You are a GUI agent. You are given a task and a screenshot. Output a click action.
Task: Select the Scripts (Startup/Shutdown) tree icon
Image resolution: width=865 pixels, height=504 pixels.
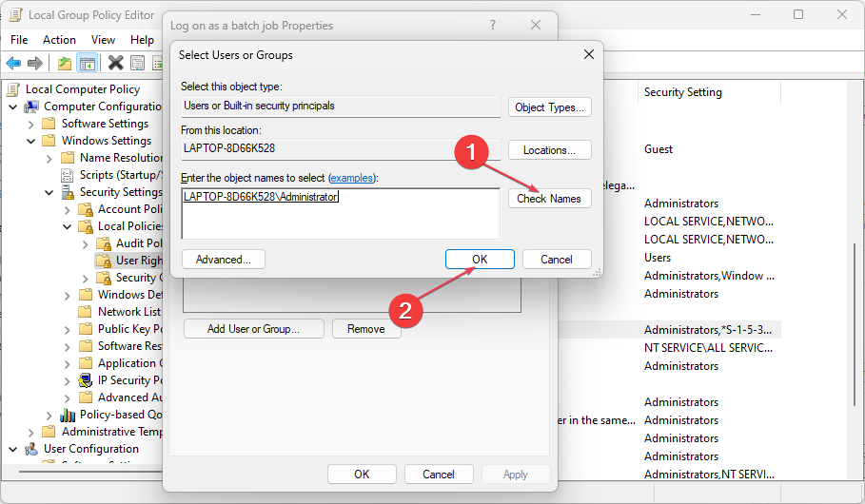coord(68,175)
